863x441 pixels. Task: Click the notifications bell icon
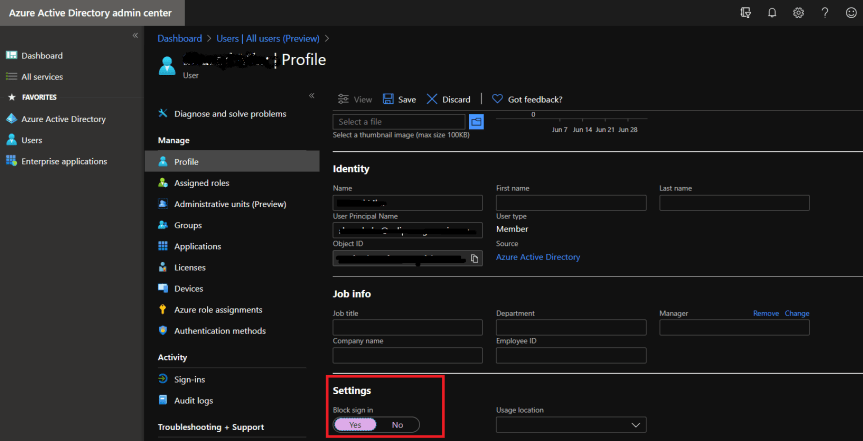(771, 12)
